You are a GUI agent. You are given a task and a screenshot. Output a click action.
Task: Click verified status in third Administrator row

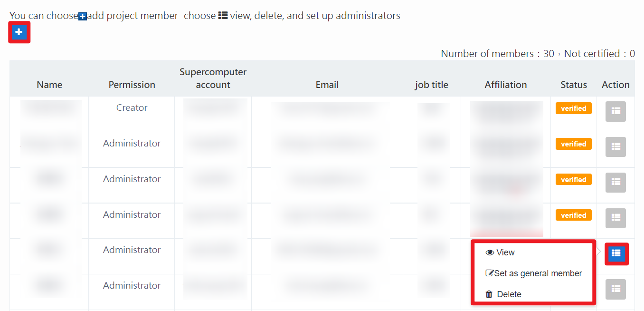(x=573, y=215)
